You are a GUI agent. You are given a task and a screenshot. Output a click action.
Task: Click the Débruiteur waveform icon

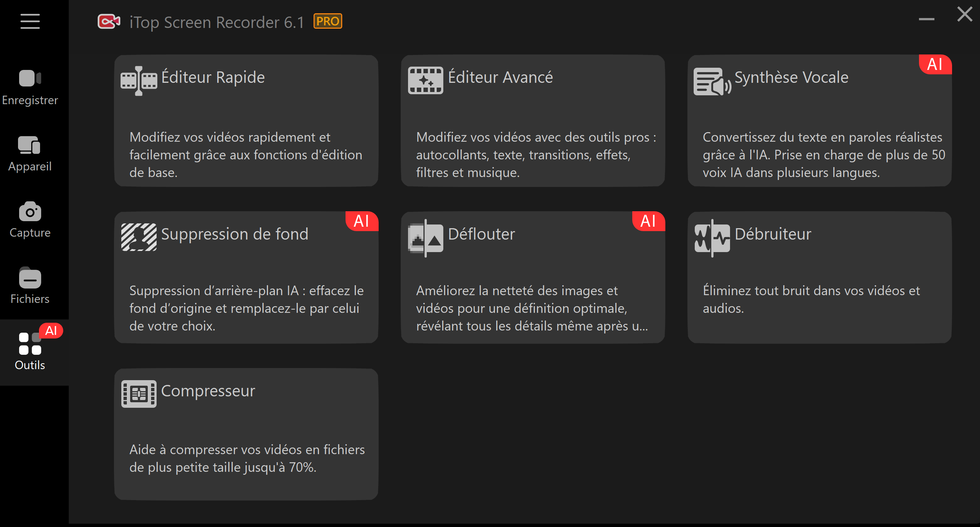(712, 238)
